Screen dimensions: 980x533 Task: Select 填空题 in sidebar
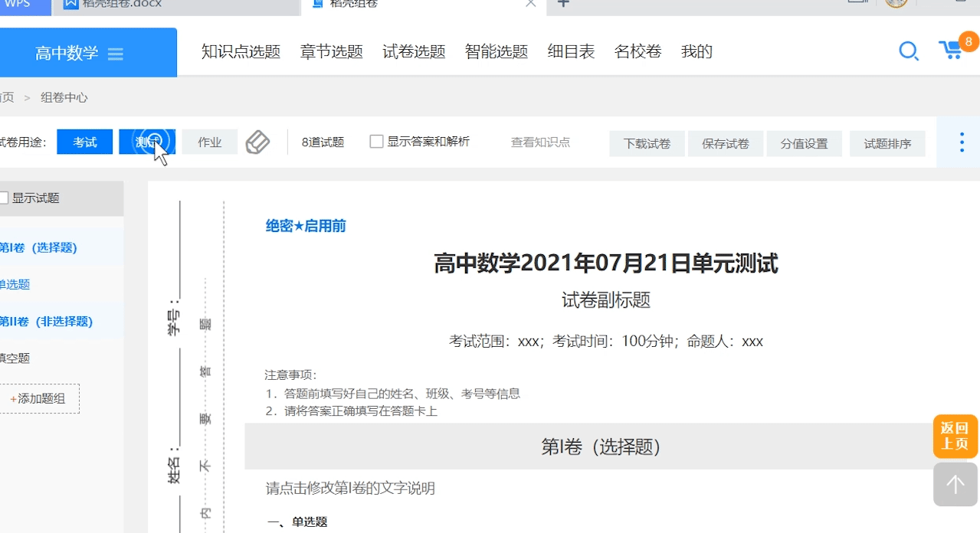click(15, 358)
